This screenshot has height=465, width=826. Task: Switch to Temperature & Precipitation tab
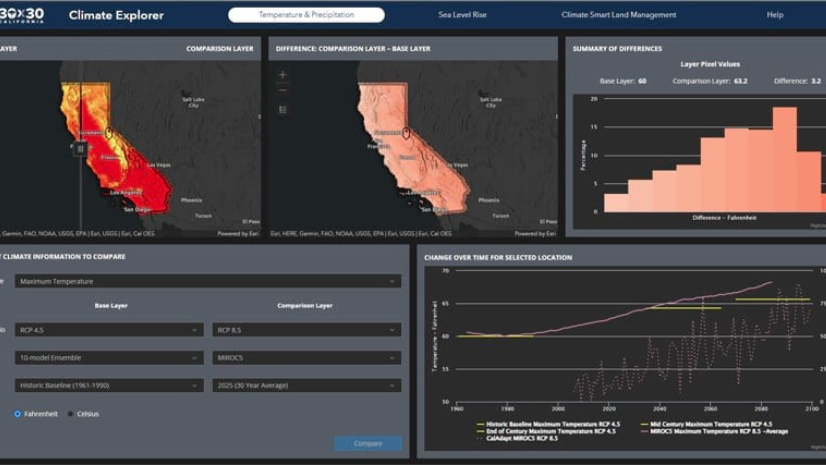306,15
